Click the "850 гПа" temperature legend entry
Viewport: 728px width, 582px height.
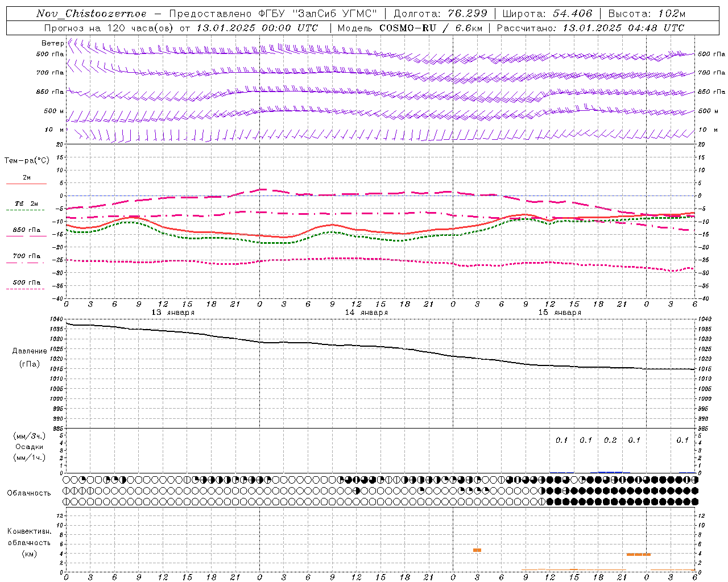point(27,230)
